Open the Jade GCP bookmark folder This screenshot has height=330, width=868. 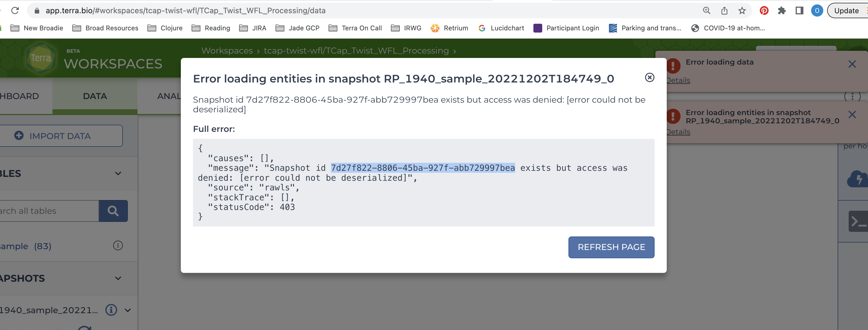pos(297,28)
